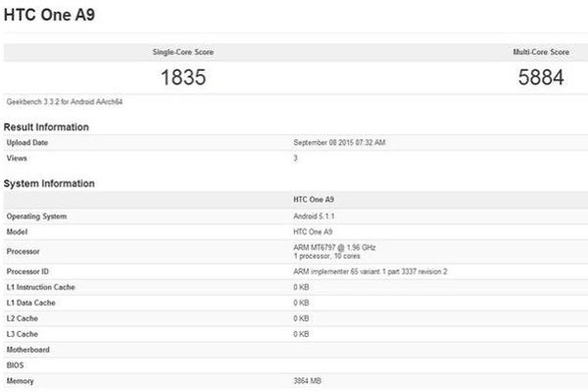The image size is (588, 392).
Task: Select the System Information section heading
Action: click(49, 183)
